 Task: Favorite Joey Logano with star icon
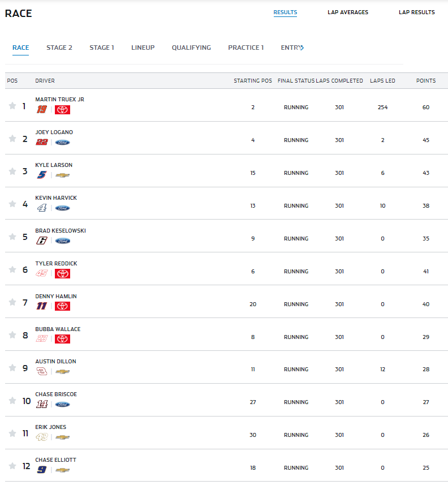click(x=12, y=138)
